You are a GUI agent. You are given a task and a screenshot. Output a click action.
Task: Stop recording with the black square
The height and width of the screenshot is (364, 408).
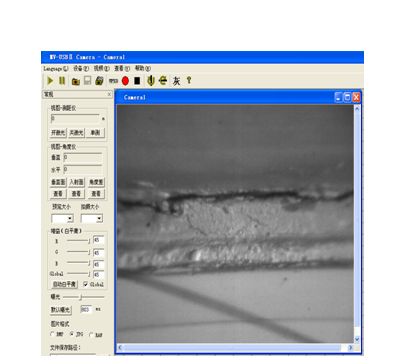pos(137,81)
